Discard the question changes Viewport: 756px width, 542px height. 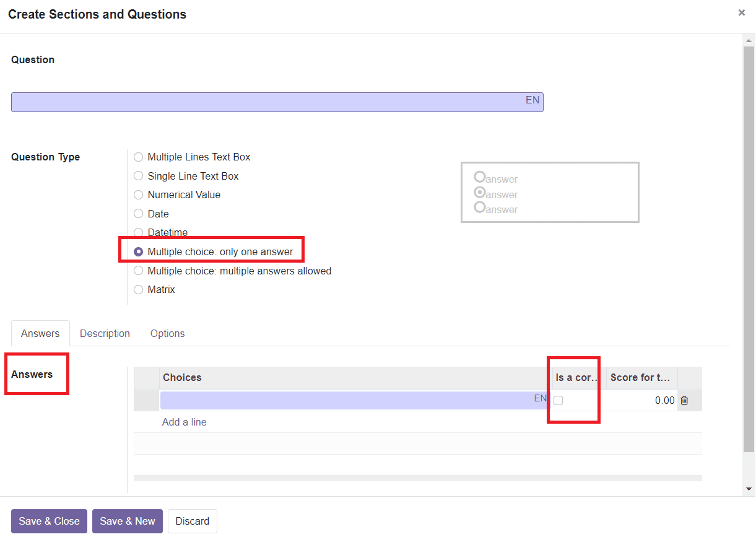(x=192, y=521)
